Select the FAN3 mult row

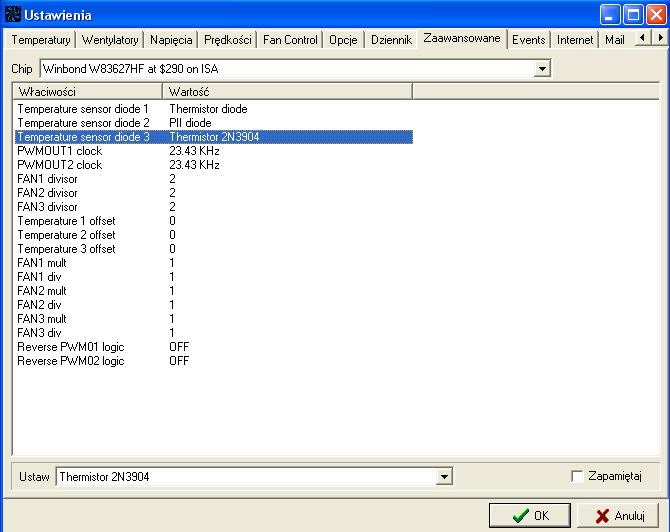(214, 319)
